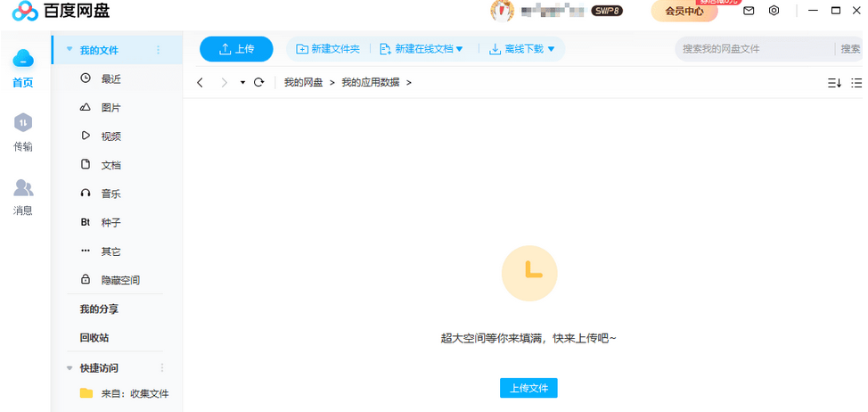Open the 传输 transfer icon in sidebar
Screen dimensions: 868x412
[23, 123]
